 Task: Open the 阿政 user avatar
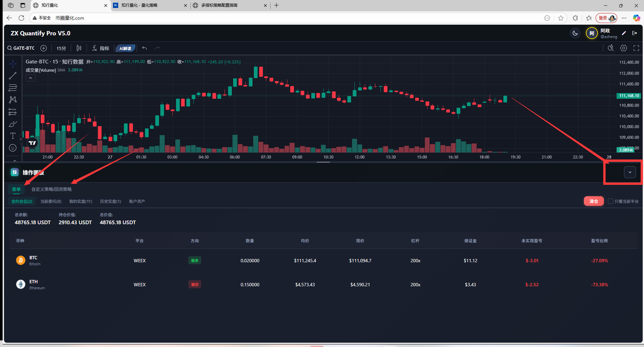click(x=592, y=33)
